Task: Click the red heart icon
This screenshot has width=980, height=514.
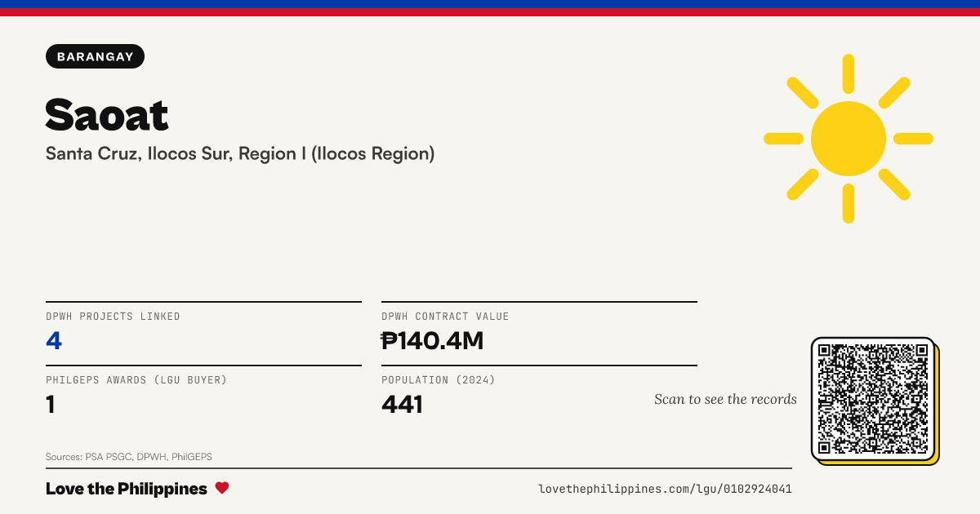Action: 222,488
